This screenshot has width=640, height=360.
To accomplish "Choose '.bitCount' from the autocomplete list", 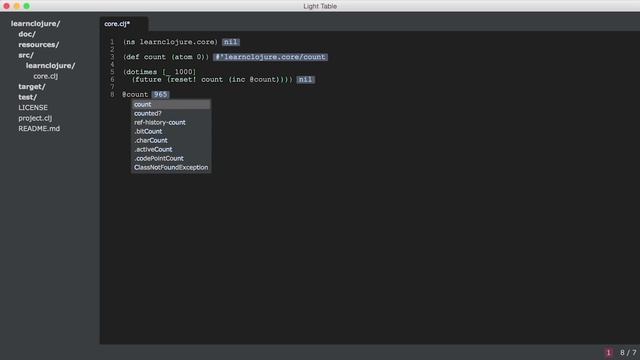I will pyautogui.click(x=171, y=131).
